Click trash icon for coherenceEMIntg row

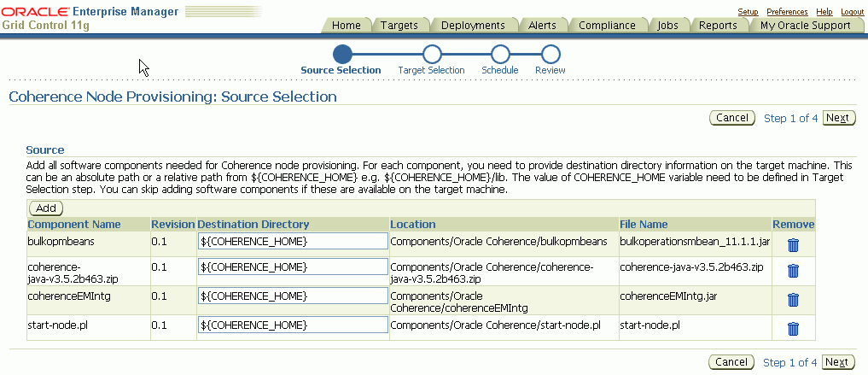click(x=793, y=300)
